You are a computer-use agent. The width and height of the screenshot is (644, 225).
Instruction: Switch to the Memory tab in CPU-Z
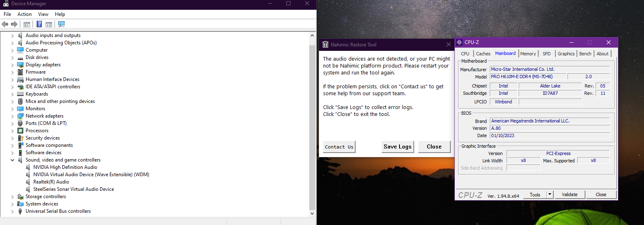528,54
